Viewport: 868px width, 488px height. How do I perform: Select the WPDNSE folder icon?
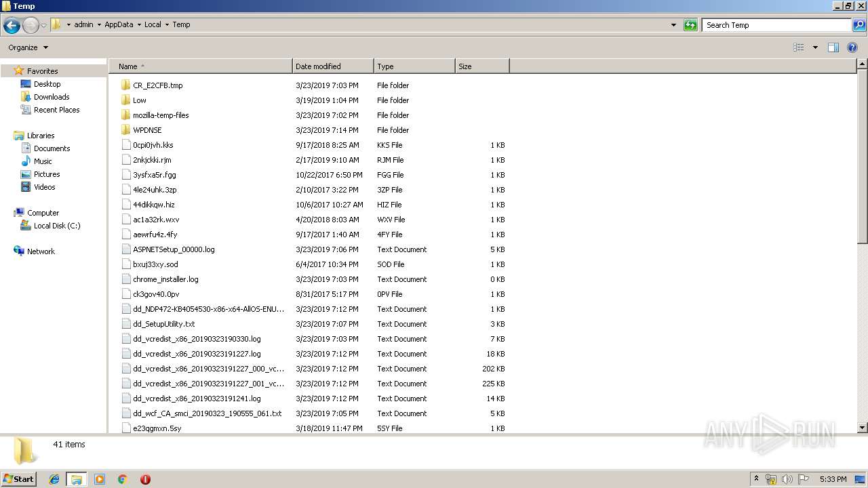coord(125,130)
